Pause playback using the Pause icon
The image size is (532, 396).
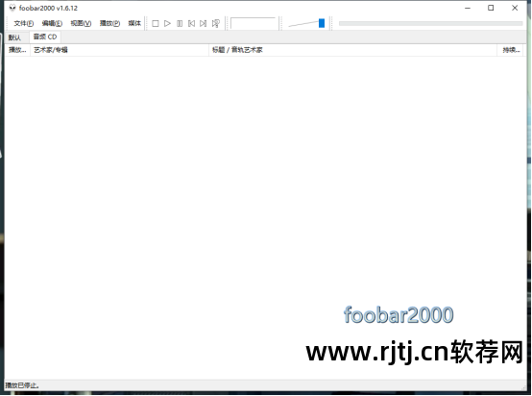[x=180, y=23]
